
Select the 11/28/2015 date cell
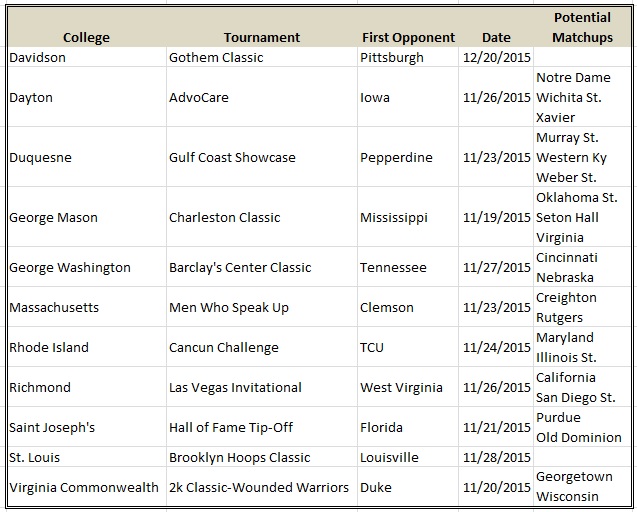tap(496, 457)
